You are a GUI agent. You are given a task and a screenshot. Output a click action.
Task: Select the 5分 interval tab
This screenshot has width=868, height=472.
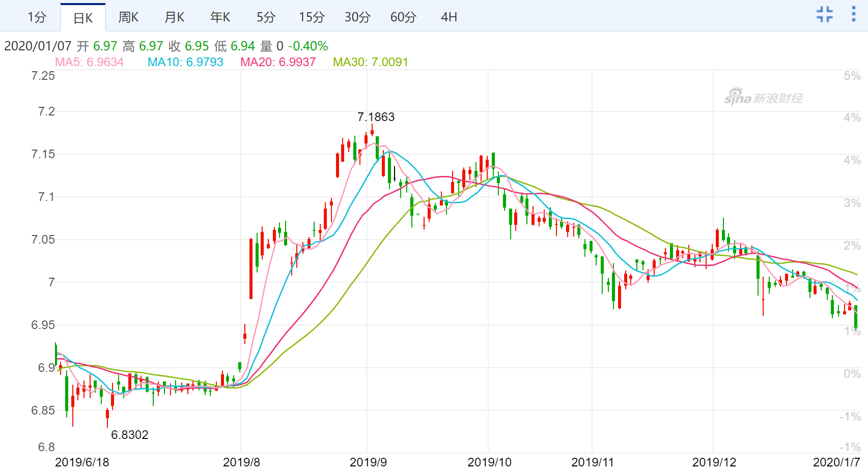tap(265, 17)
